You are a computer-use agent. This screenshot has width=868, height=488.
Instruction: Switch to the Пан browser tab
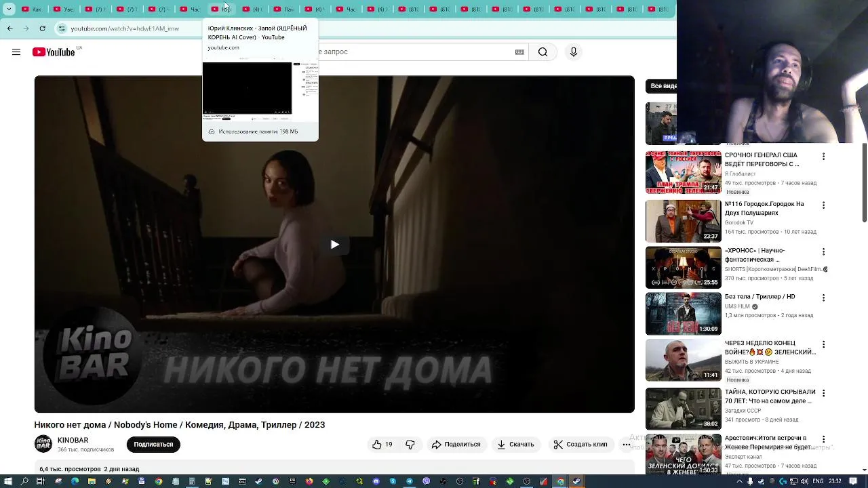click(x=283, y=9)
